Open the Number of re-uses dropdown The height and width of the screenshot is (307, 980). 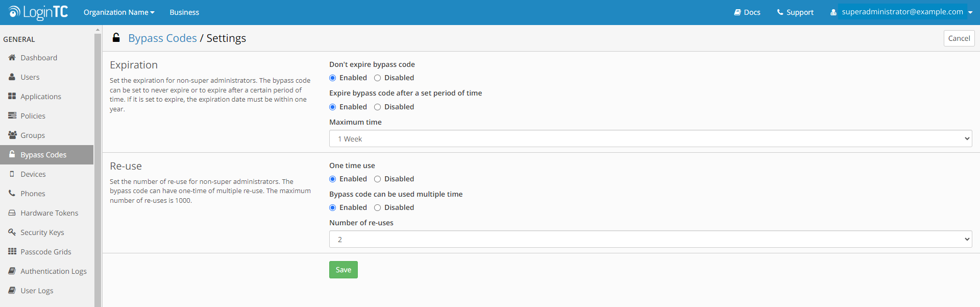tap(650, 239)
